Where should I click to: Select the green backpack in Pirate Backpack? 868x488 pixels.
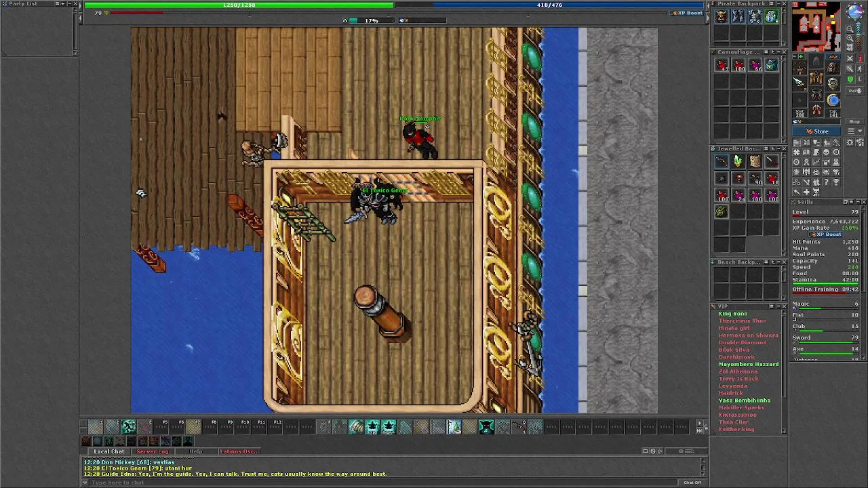pos(772,16)
